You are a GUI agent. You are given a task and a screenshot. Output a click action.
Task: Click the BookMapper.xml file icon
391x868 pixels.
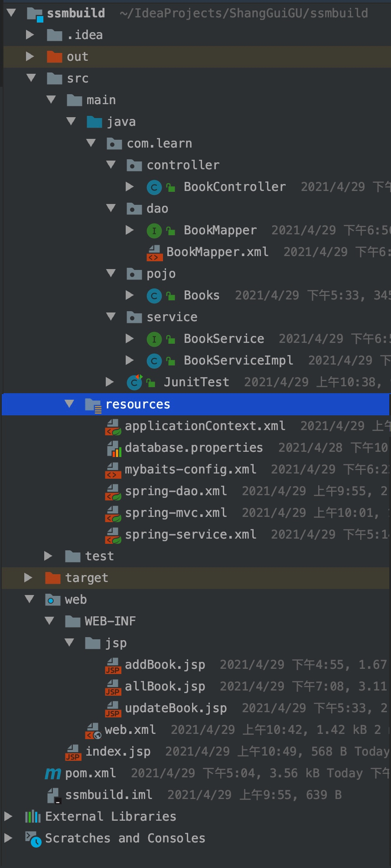155,252
